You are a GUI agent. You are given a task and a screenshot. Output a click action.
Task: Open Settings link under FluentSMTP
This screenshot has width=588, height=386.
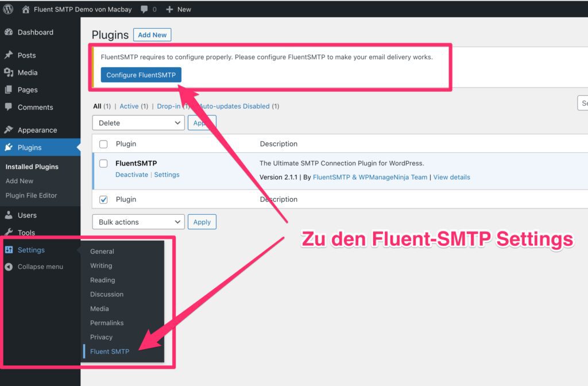click(167, 175)
